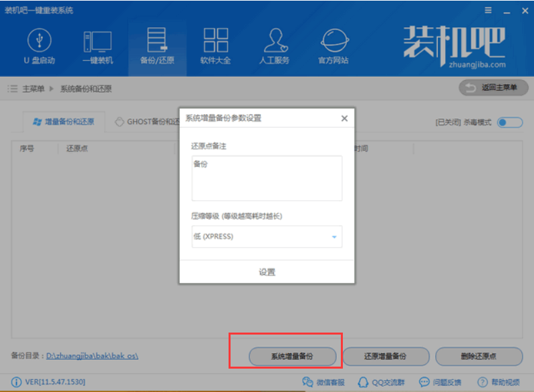This screenshot has width=534, height=392.
Task: Visit the 官方网站 official website icon
Action: [x=333, y=46]
